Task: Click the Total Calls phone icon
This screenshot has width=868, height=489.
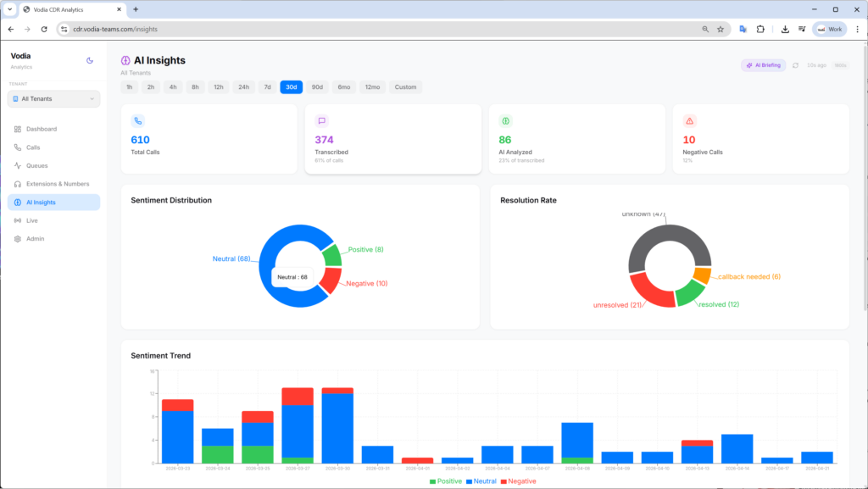Action: click(x=138, y=120)
